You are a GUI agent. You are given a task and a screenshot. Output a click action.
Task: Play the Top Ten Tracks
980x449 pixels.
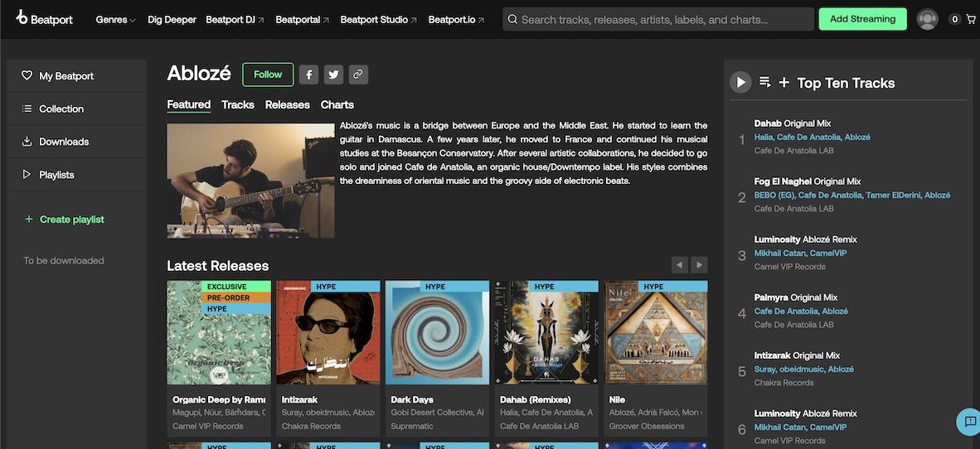[x=740, y=83]
